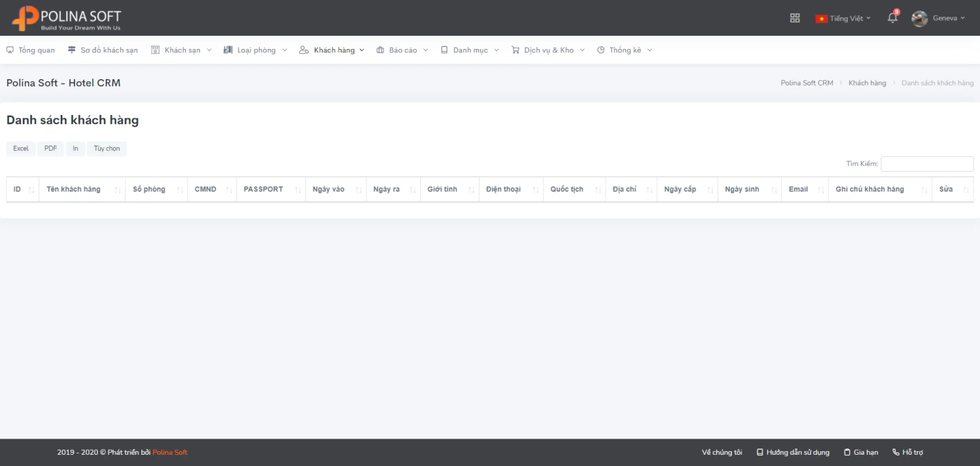Viewport: 980px width, 466px height.
Task: Sort by Ngày cấp column
Action: click(687, 189)
